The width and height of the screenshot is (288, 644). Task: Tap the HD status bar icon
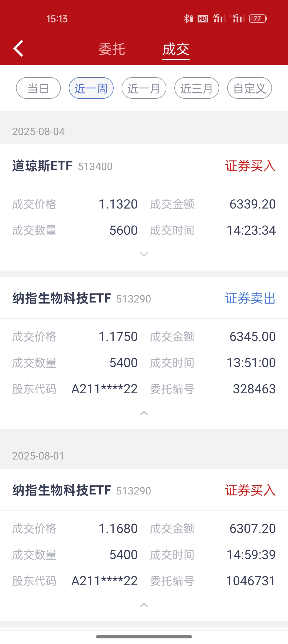[203, 19]
